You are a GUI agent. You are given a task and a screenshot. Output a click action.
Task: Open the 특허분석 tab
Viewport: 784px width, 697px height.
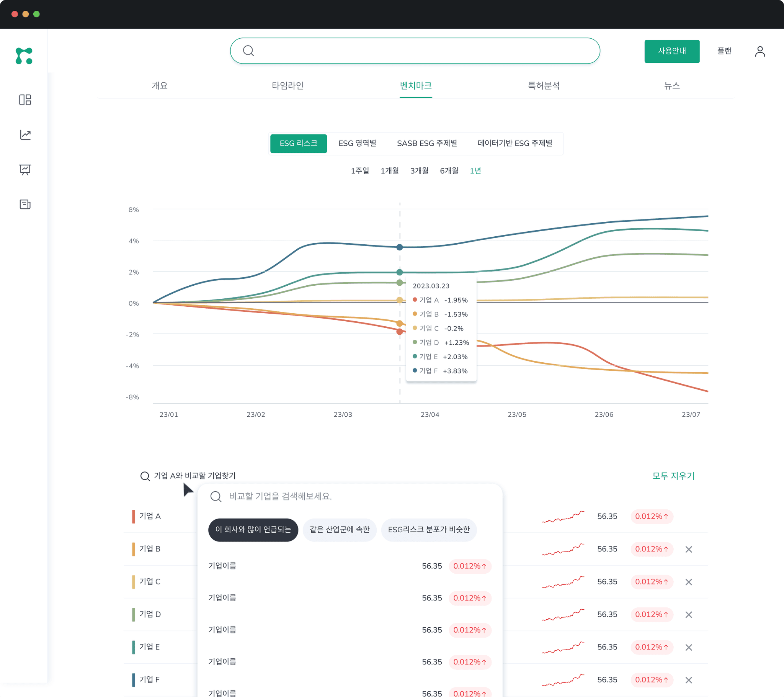click(544, 85)
